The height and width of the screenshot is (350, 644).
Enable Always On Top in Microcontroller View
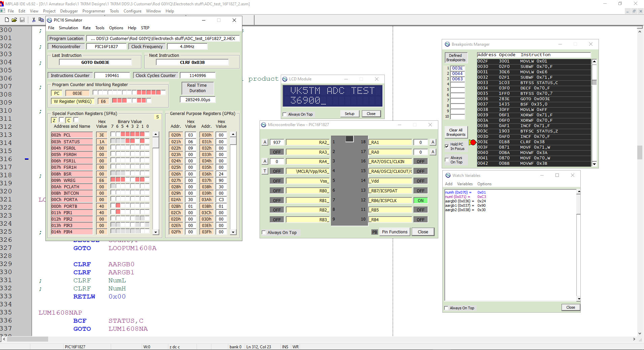[x=264, y=232]
